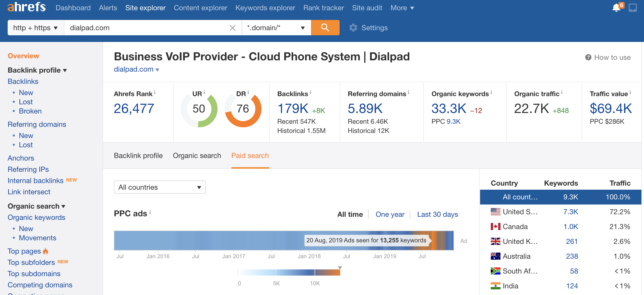
Task: Open the notifications bell
Action: [616, 8]
